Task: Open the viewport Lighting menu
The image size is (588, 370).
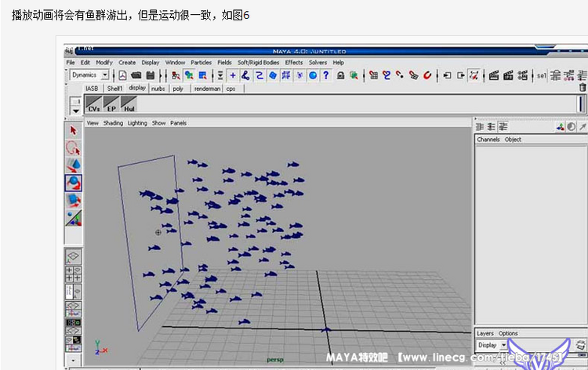Action: pos(137,123)
